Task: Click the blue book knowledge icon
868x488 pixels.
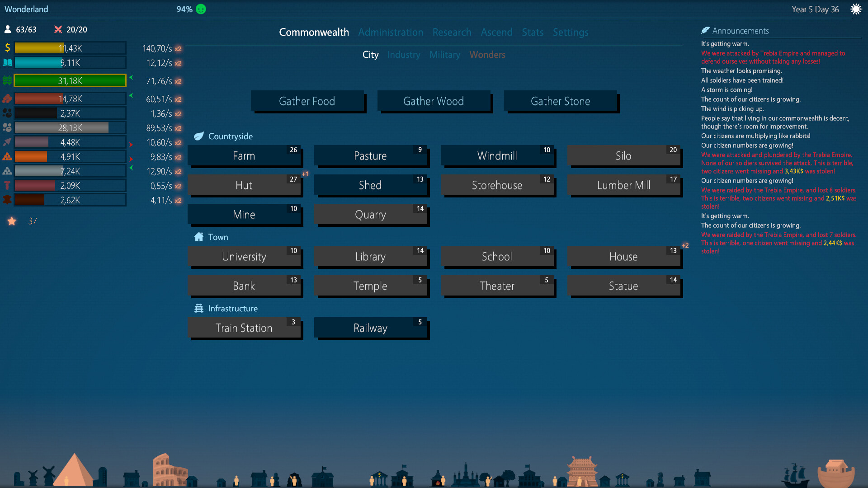Action: (x=7, y=62)
